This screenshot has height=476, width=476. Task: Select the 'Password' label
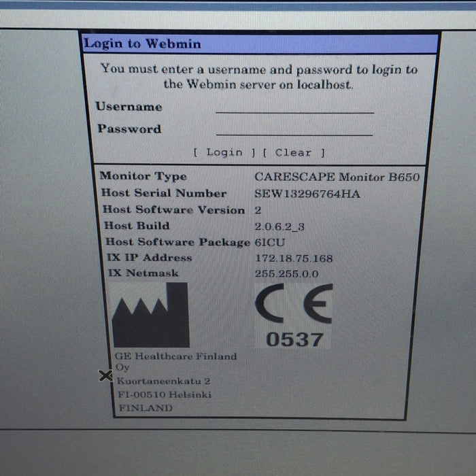(x=129, y=129)
